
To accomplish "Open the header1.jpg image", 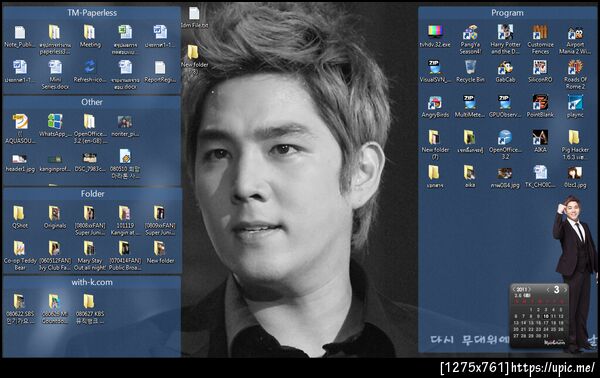I will [x=20, y=163].
